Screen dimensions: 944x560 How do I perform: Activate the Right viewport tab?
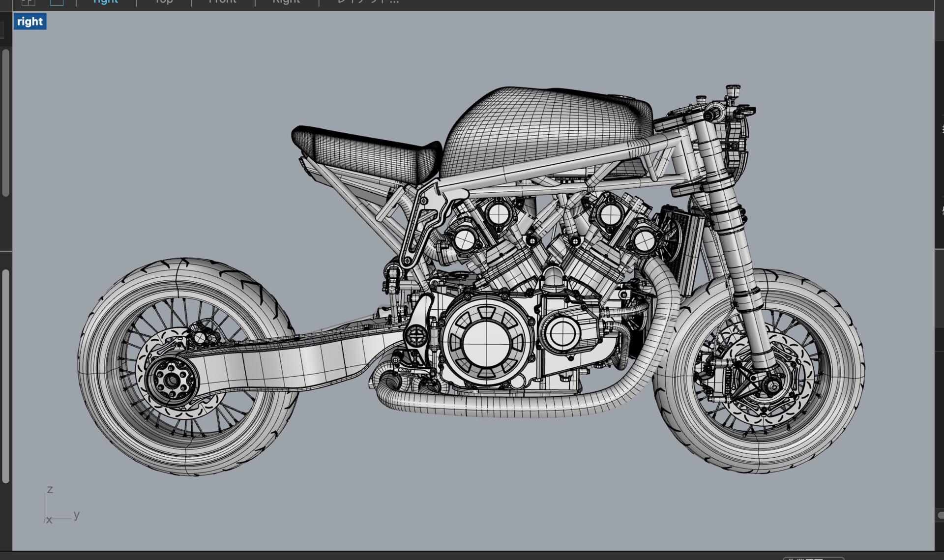(286, 2)
